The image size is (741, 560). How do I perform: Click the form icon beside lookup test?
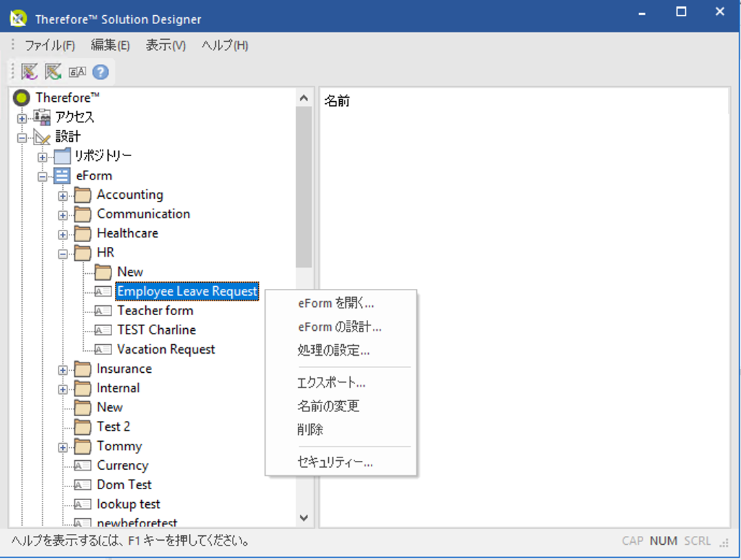pyautogui.click(x=83, y=505)
